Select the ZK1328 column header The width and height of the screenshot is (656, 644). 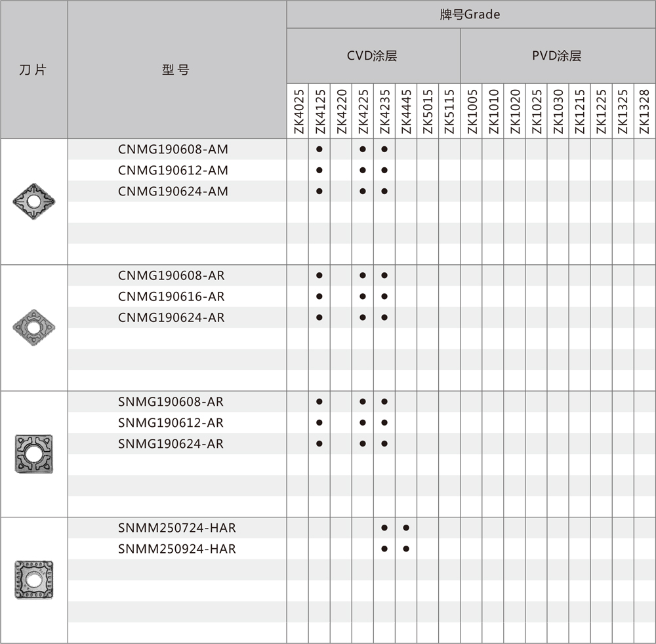(644, 111)
